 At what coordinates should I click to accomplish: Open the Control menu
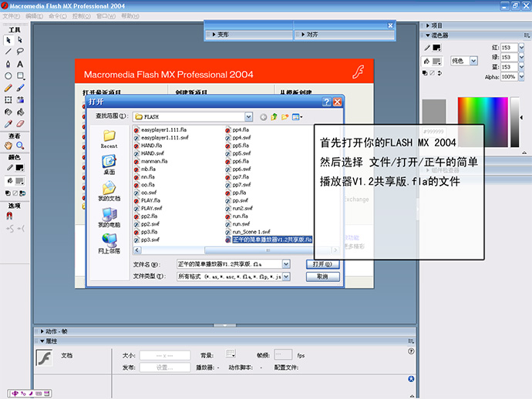(82, 16)
